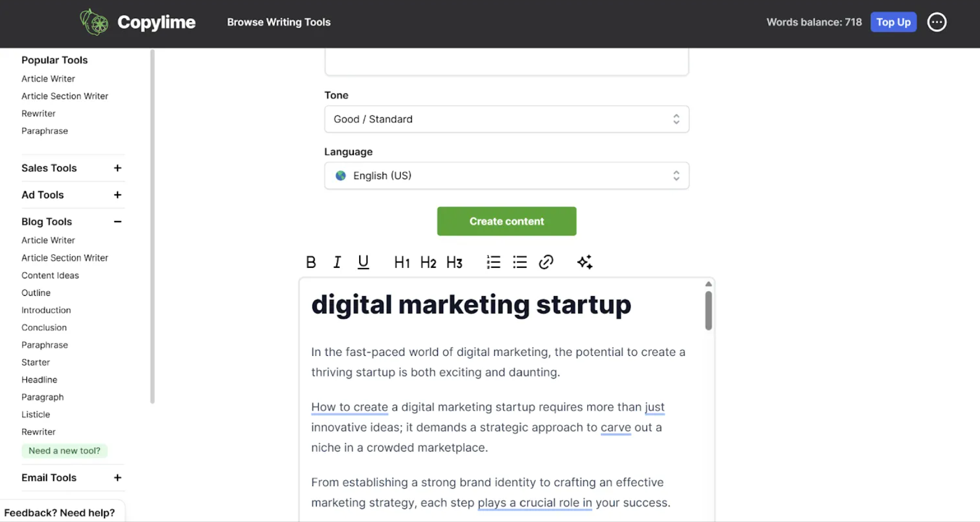Image resolution: width=980 pixels, height=522 pixels.
Task: Open the Language dropdown showing English (US)
Action: (x=507, y=176)
